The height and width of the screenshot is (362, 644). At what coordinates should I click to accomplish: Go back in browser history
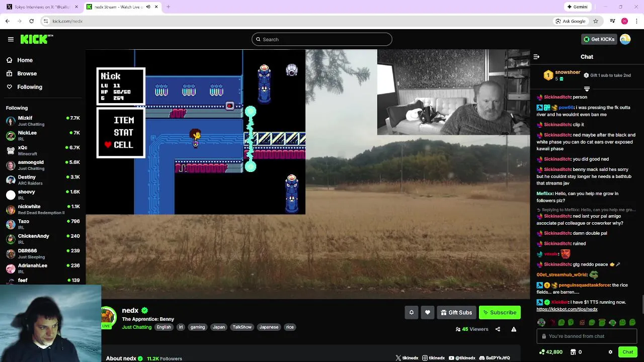click(7, 21)
